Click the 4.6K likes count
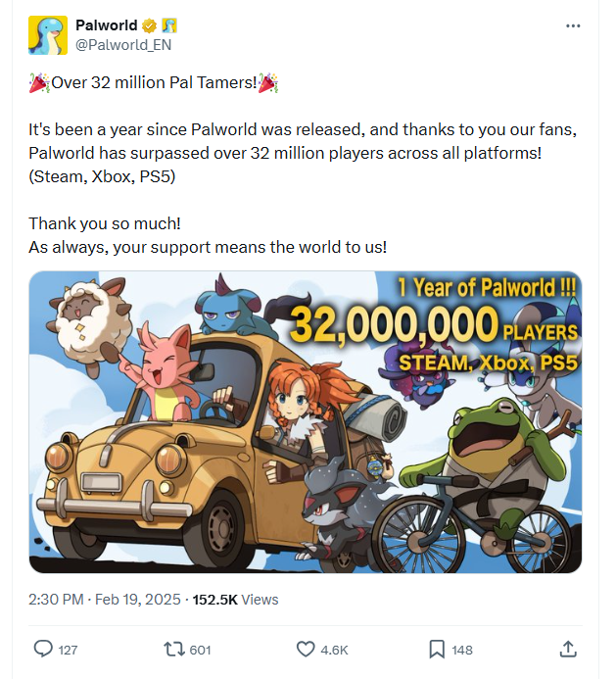Viewport: 616px width, 679px height. tap(334, 650)
